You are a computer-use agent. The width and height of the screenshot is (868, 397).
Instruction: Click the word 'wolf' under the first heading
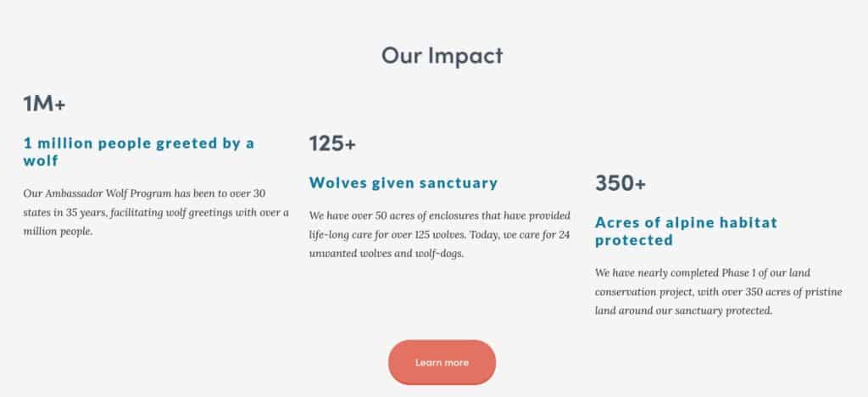(x=41, y=161)
